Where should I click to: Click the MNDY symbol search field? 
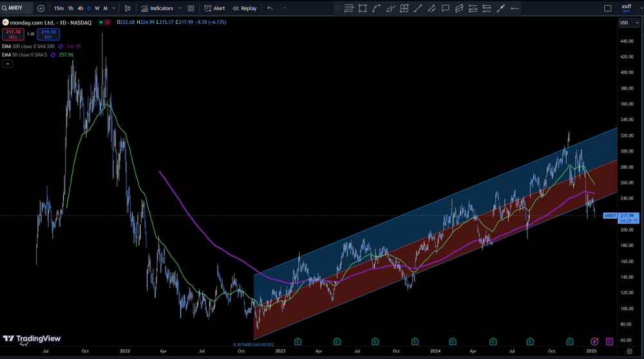click(17, 8)
